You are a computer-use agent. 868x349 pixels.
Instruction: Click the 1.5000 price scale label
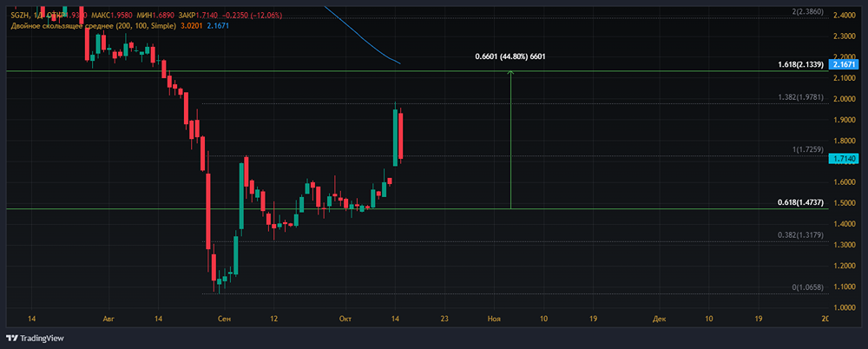click(845, 203)
